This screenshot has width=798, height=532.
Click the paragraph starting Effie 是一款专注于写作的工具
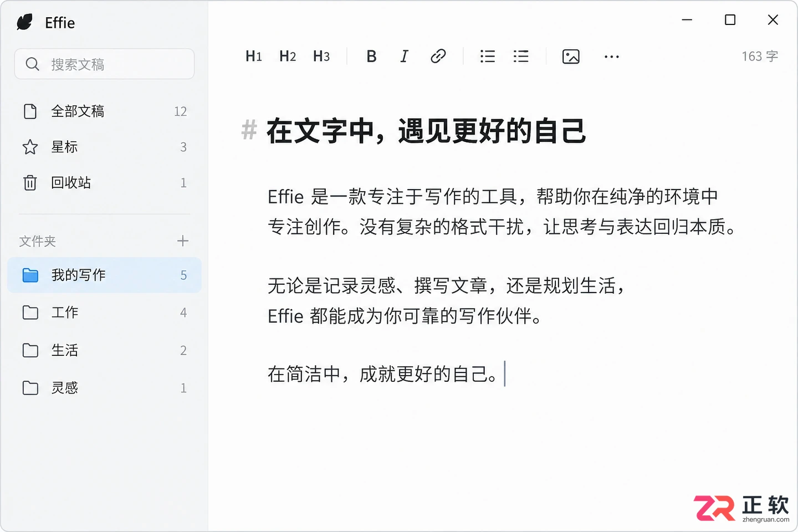coord(502,212)
